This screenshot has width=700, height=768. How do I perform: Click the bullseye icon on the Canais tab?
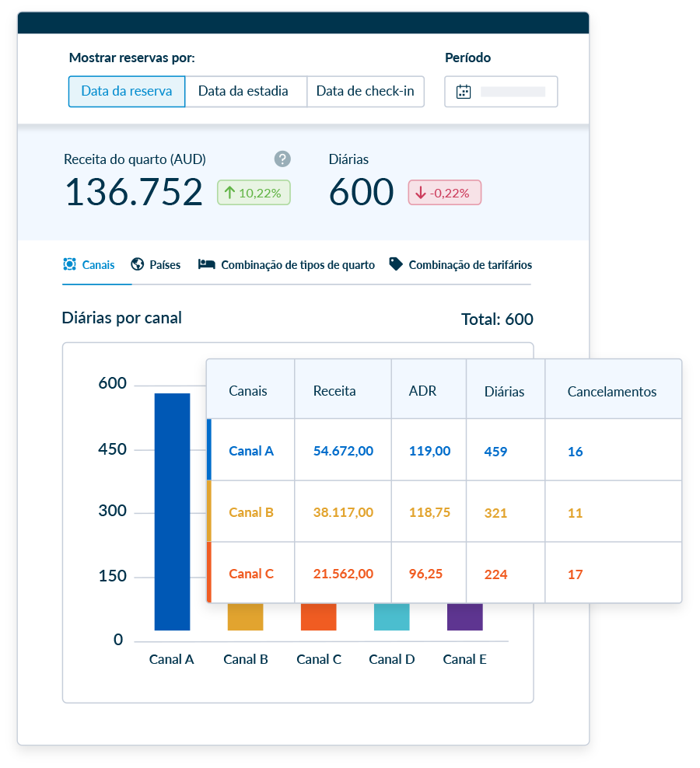[x=69, y=264]
